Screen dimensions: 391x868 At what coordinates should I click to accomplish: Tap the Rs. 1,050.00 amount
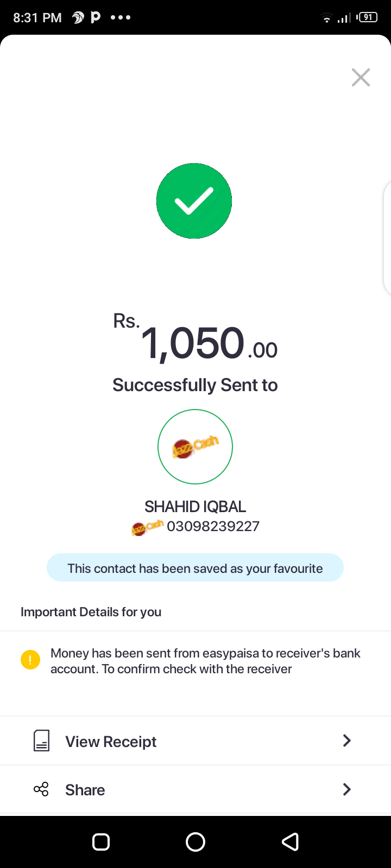click(x=195, y=340)
